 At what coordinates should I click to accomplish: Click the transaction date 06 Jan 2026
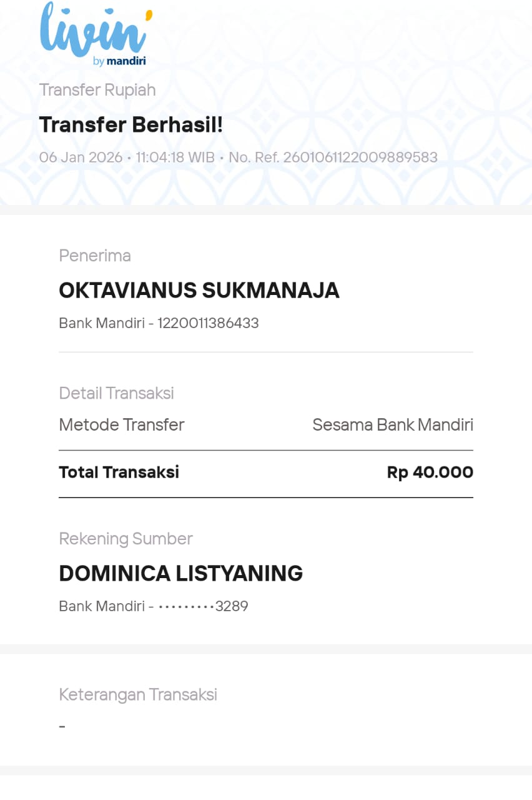point(81,157)
